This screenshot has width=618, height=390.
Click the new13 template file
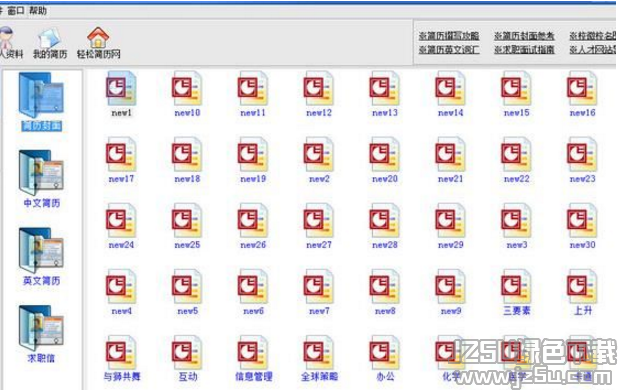point(385,94)
